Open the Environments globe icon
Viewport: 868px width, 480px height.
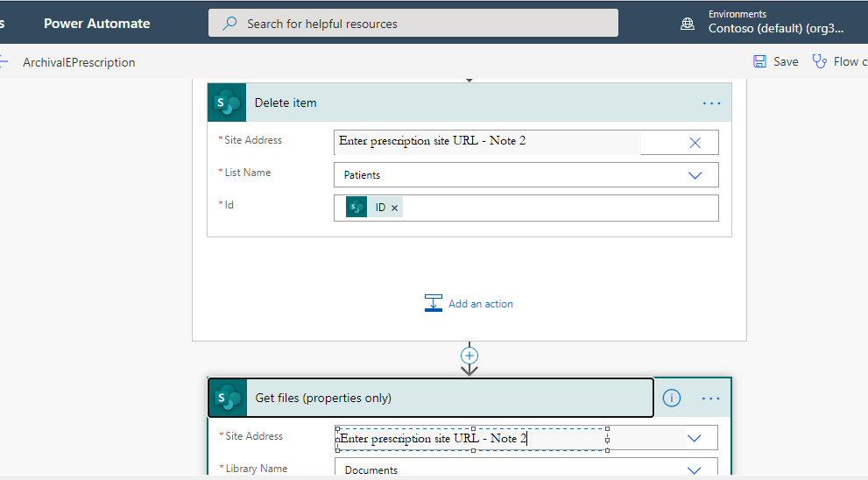coord(687,24)
